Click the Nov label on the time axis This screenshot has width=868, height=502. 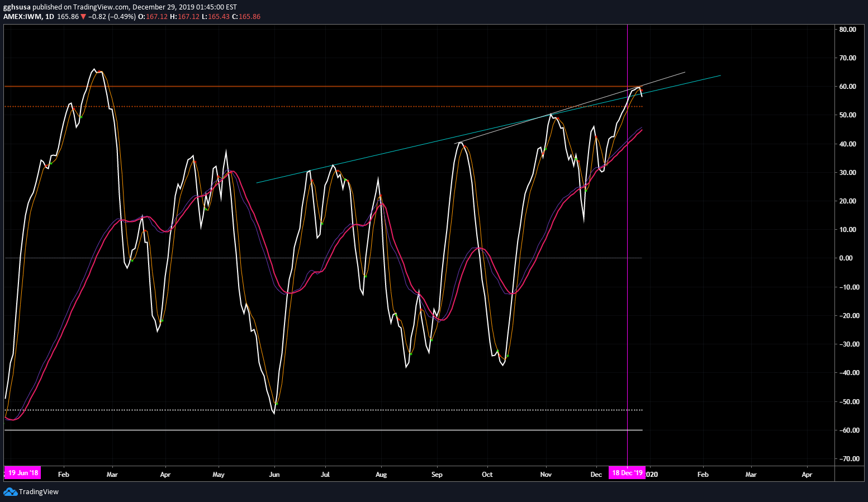(x=546, y=475)
